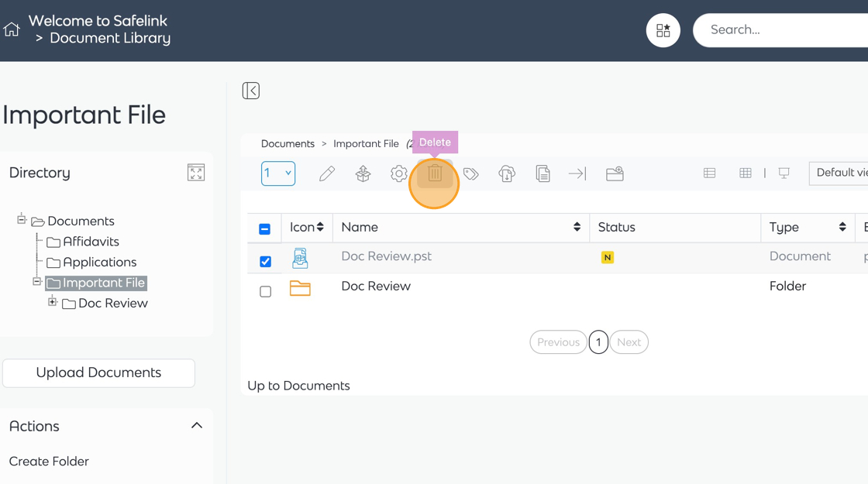Sort by the Name column arrows

point(577,227)
